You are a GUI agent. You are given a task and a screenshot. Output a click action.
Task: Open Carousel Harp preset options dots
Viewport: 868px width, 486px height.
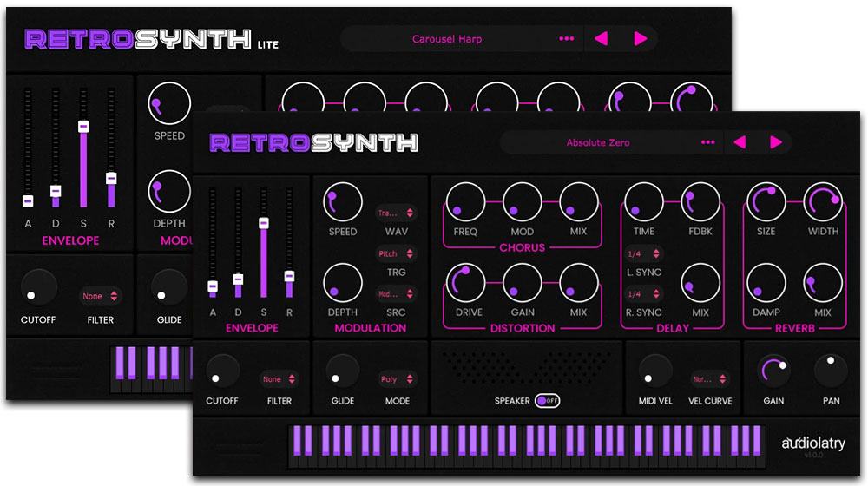point(566,39)
